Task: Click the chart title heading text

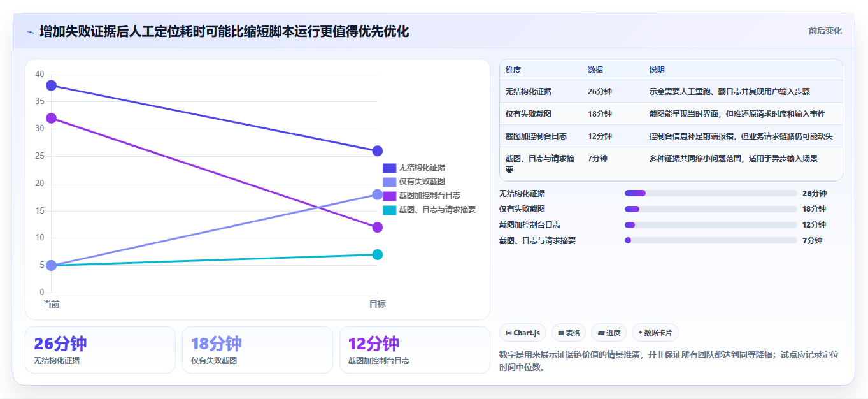Action: point(224,31)
